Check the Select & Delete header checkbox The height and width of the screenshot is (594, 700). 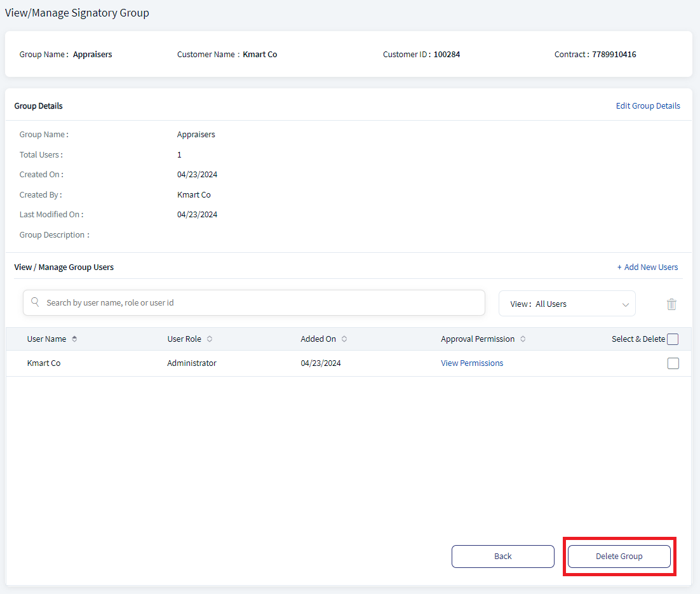coord(673,339)
